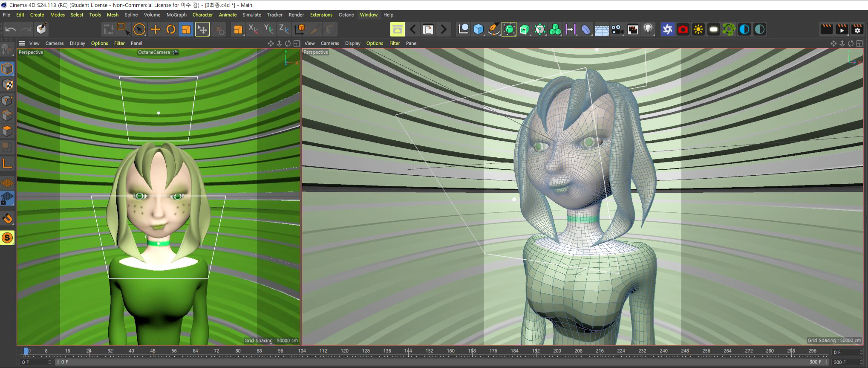Screen dimensions: 868x368
Task: Click the Octane area light icon
Action: (x=714, y=29)
